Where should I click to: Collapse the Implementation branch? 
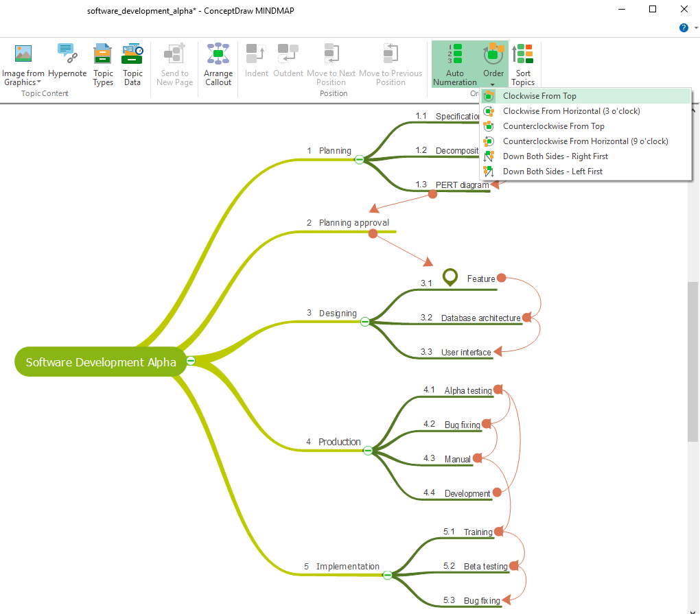pyautogui.click(x=387, y=575)
